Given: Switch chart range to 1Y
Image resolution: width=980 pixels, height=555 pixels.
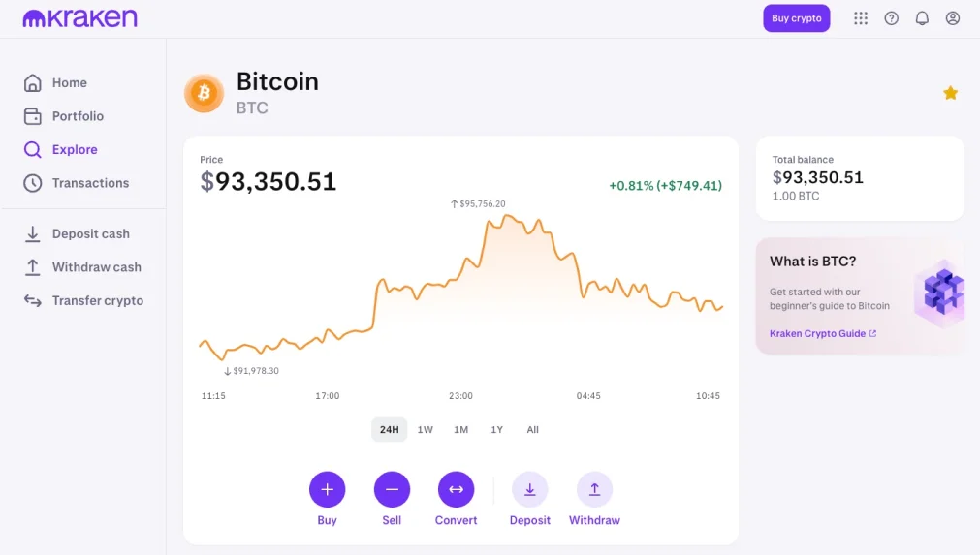Looking at the screenshot, I should pyautogui.click(x=497, y=429).
